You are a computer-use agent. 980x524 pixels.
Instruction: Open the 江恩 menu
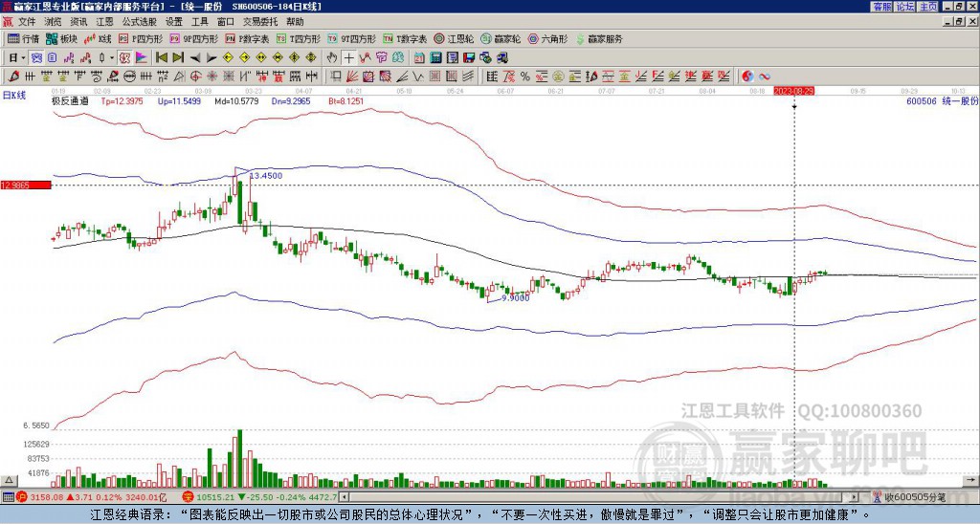(x=104, y=22)
